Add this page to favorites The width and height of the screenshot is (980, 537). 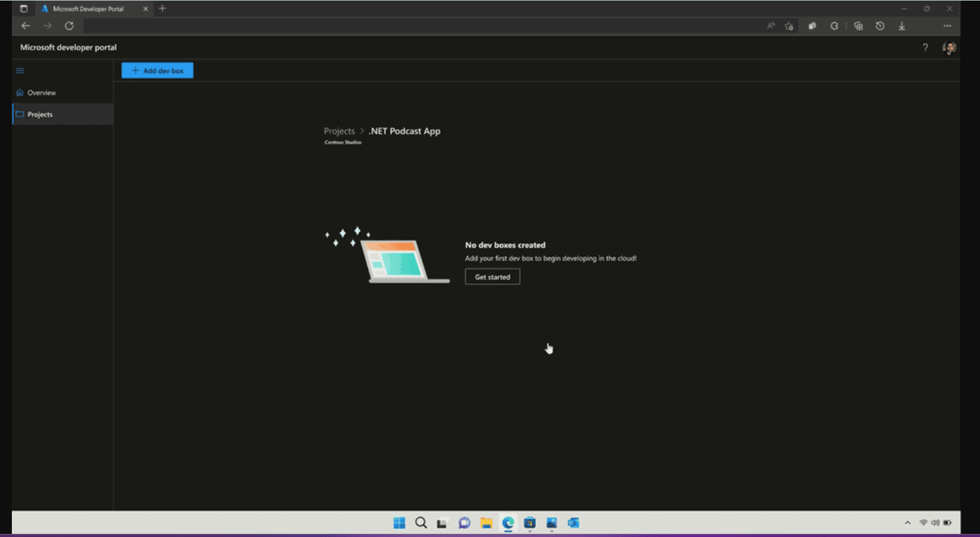click(789, 26)
